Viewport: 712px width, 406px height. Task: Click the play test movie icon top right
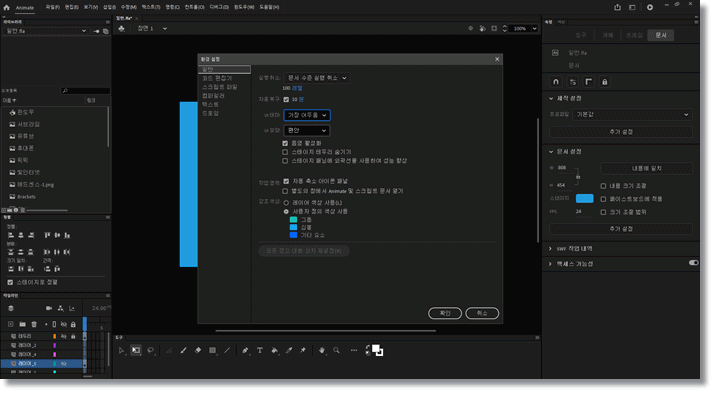point(650,7)
